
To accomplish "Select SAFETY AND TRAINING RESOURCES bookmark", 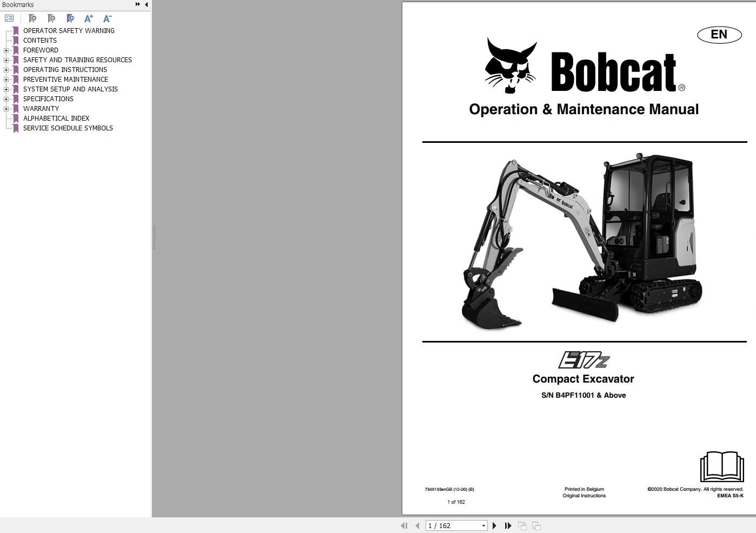I will 77,60.
